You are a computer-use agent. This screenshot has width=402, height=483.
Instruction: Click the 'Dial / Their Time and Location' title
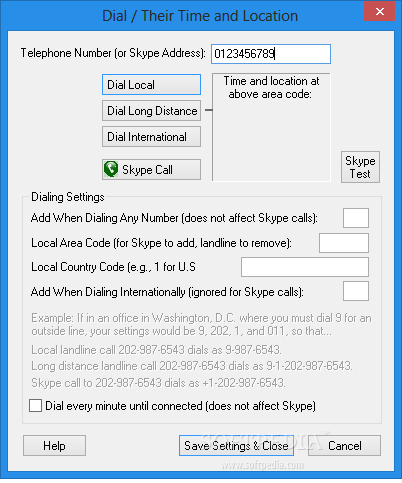pos(200,16)
